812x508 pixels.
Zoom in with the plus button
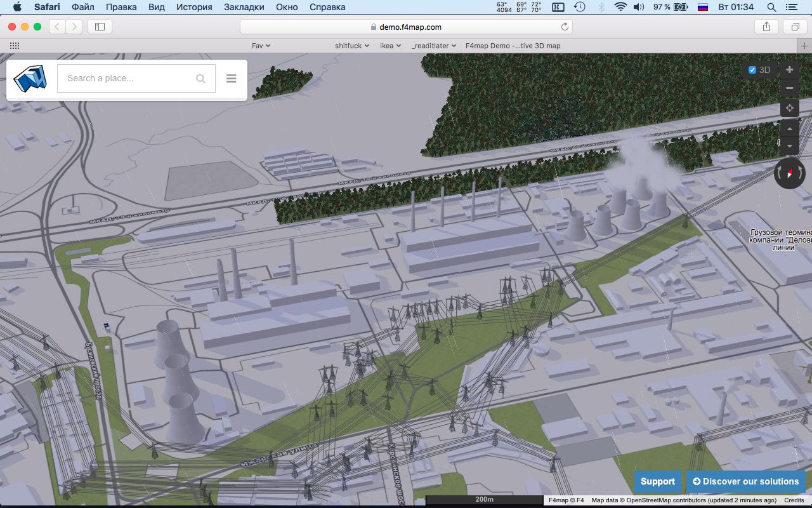click(x=789, y=70)
